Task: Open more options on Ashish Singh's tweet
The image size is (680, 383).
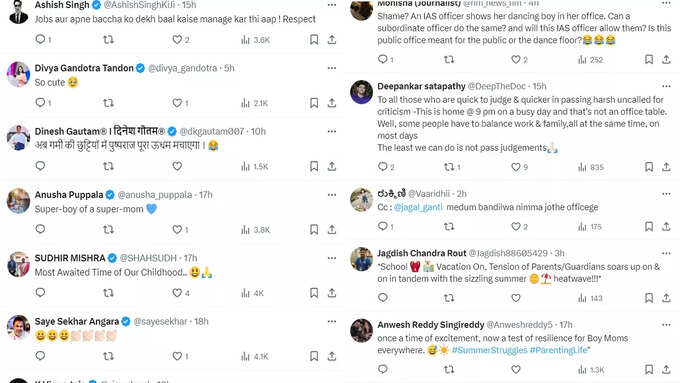Action: (x=332, y=5)
